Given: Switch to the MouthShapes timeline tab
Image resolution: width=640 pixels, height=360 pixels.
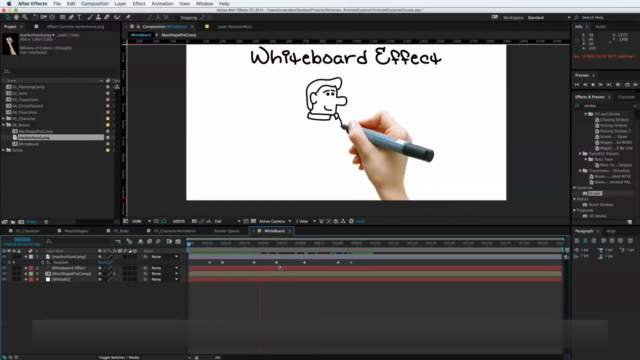Looking at the screenshot, I should point(76,231).
